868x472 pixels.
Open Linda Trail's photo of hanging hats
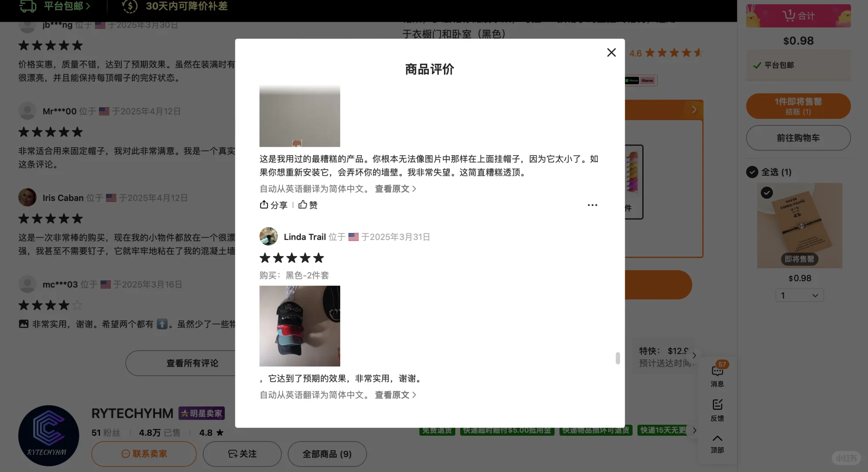(x=300, y=326)
